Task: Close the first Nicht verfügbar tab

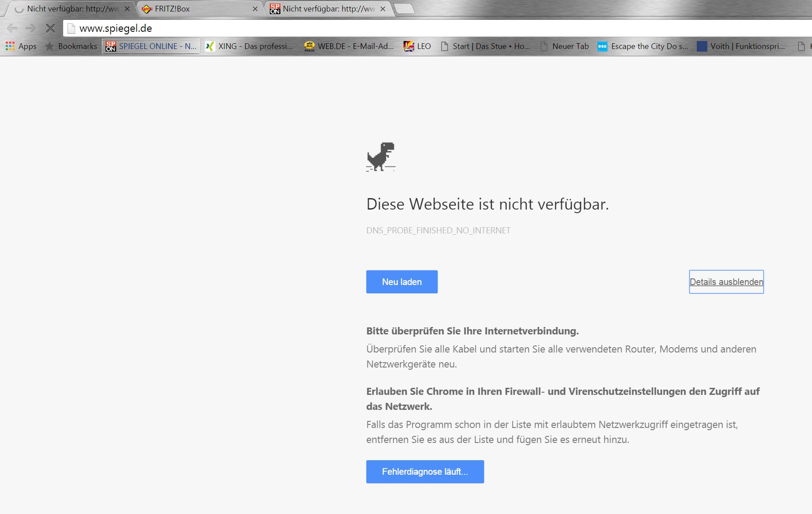Action: pyautogui.click(x=127, y=9)
